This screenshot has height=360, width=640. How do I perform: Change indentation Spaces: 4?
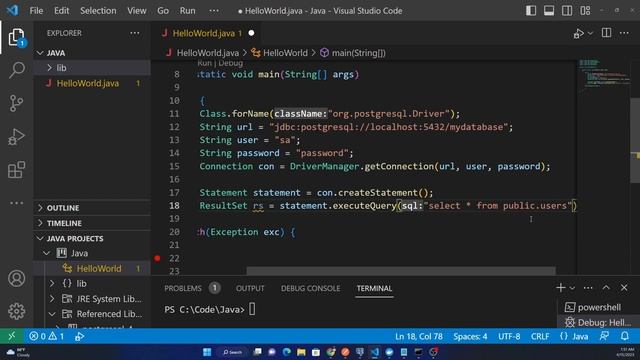point(470,336)
